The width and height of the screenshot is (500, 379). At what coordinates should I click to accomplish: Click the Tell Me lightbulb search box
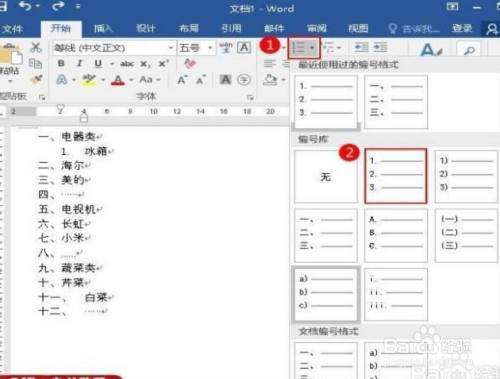(x=414, y=29)
